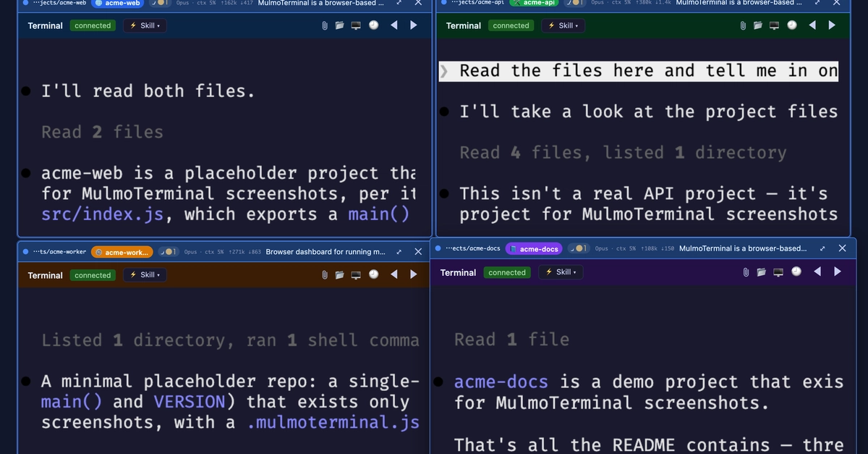
Task: Open the folder icon in acme-docs pane
Action: (762, 272)
